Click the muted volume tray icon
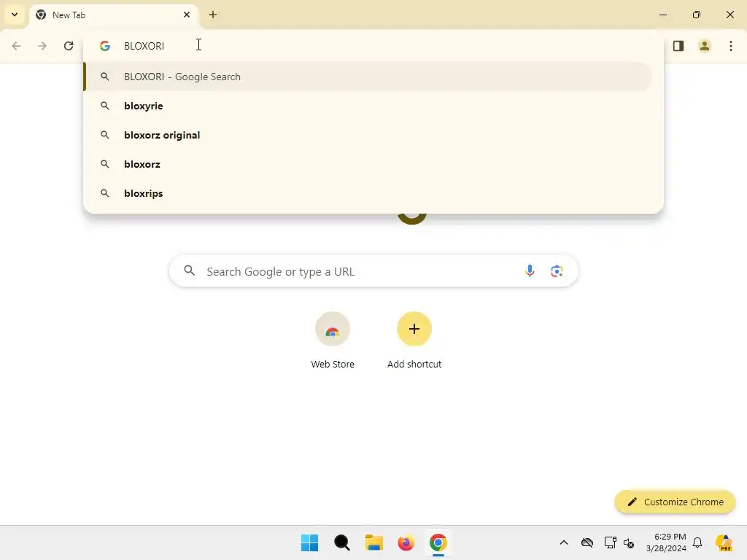Screen dimensions: 747x560 [629, 542]
